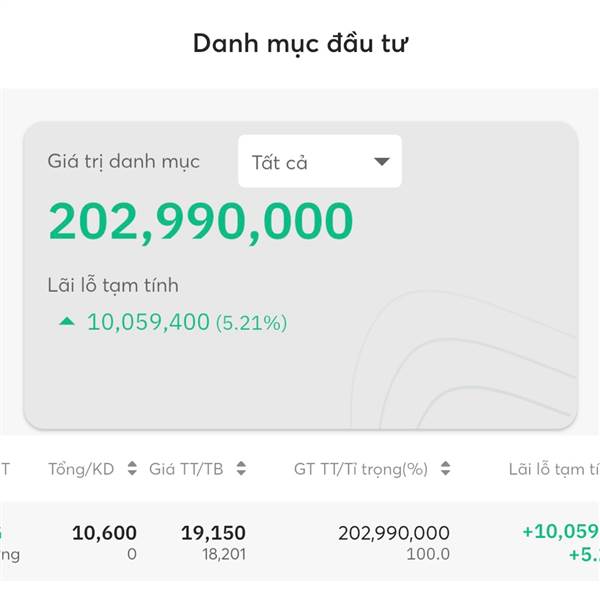Click the green up-triangle profit indicator

tap(67, 321)
